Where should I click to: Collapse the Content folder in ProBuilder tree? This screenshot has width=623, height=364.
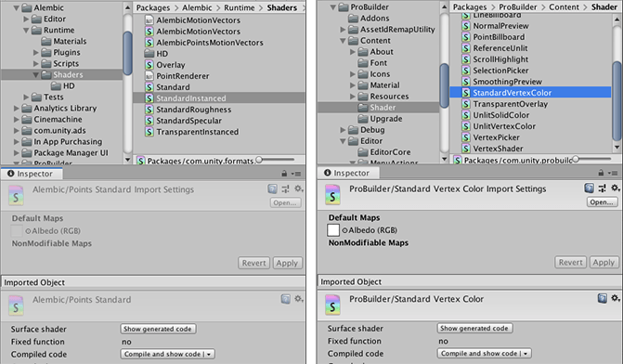point(343,41)
